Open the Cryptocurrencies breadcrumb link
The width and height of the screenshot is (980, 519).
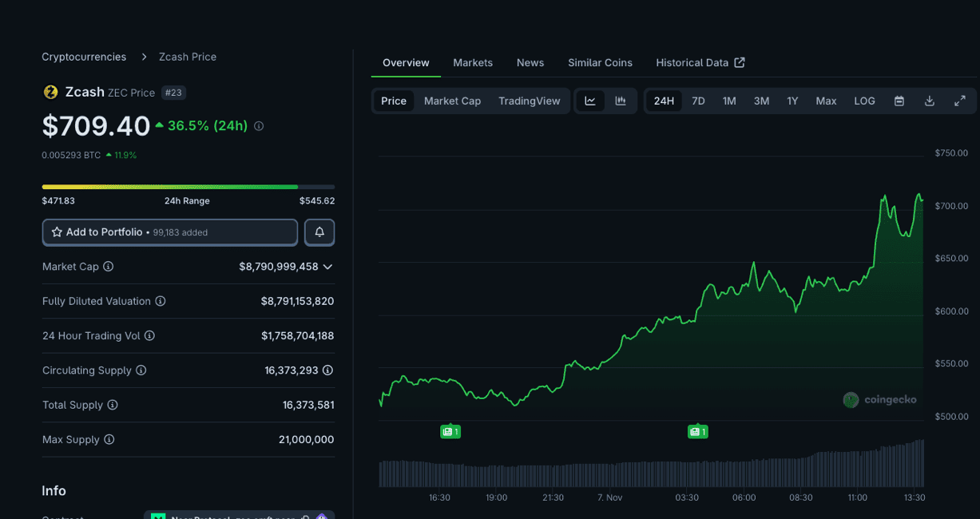click(84, 57)
